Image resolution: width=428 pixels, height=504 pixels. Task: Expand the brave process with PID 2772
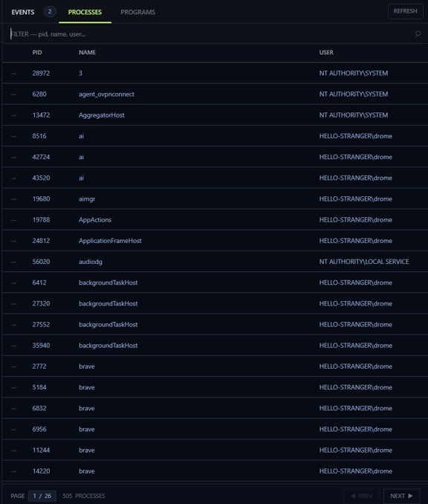(x=13, y=366)
